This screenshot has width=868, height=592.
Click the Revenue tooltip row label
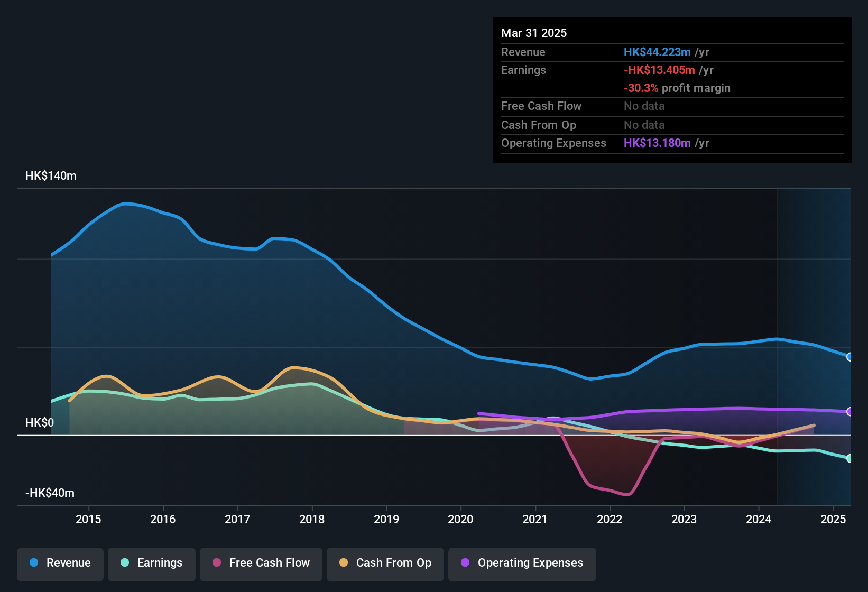(523, 52)
